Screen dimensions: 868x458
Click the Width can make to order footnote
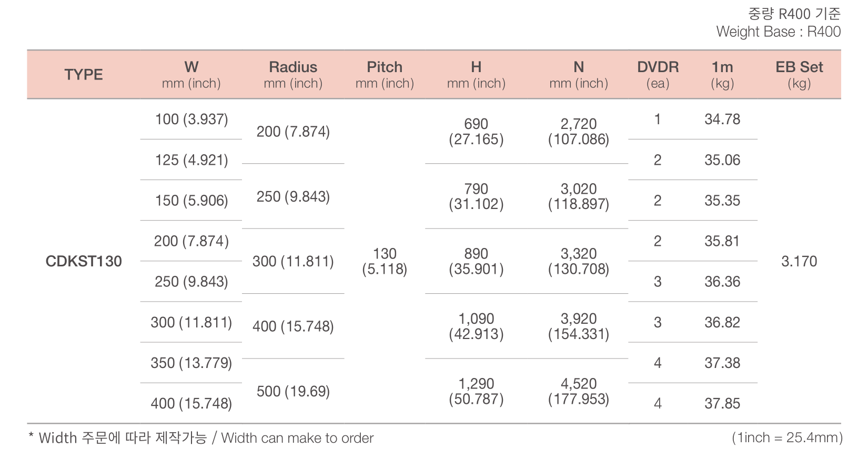pyautogui.click(x=297, y=438)
